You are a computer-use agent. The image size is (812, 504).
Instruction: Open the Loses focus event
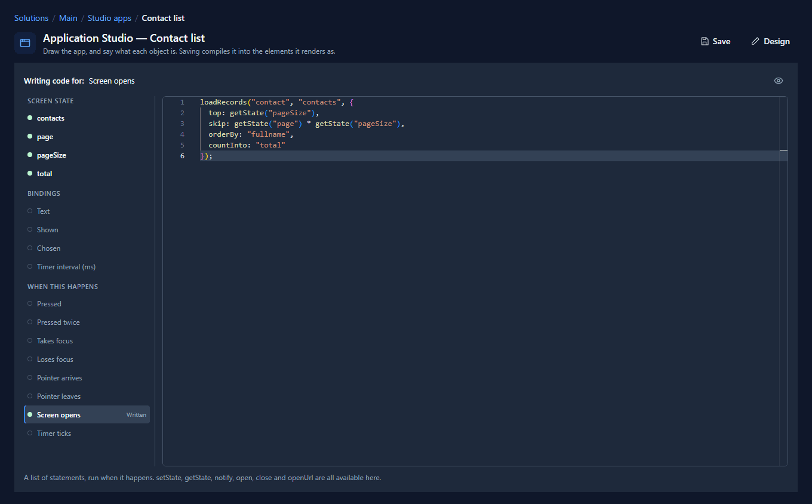tap(87, 359)
